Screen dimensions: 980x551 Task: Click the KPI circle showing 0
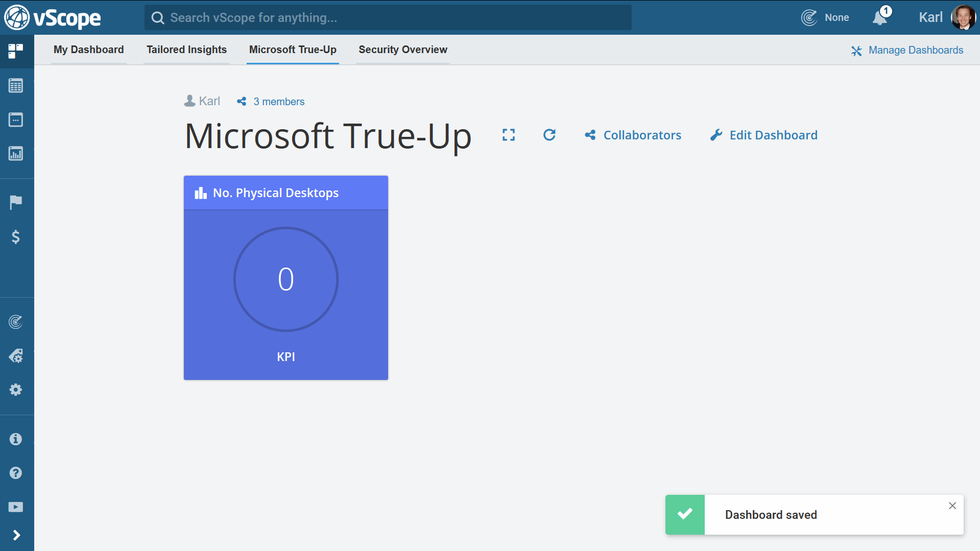286,279
